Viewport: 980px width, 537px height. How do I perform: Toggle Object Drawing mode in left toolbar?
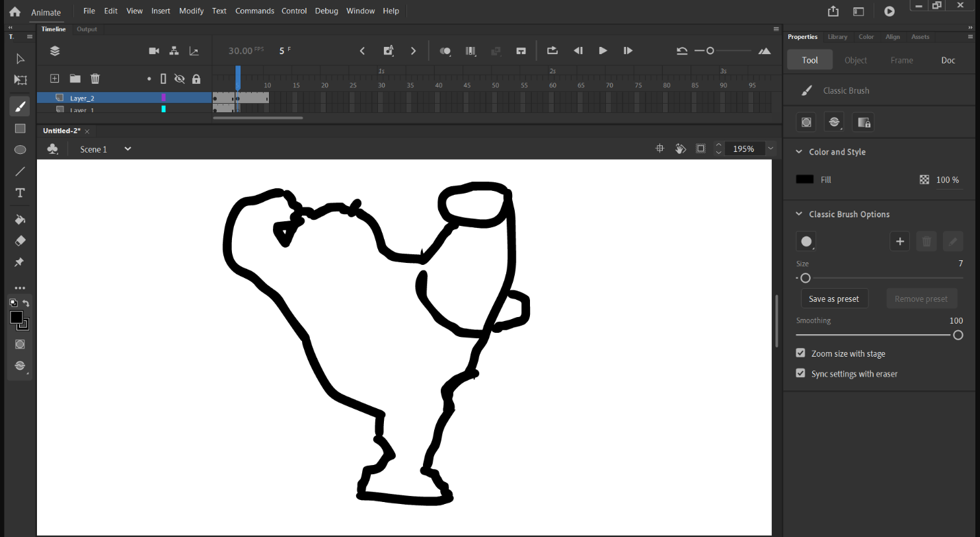point(20,344)
